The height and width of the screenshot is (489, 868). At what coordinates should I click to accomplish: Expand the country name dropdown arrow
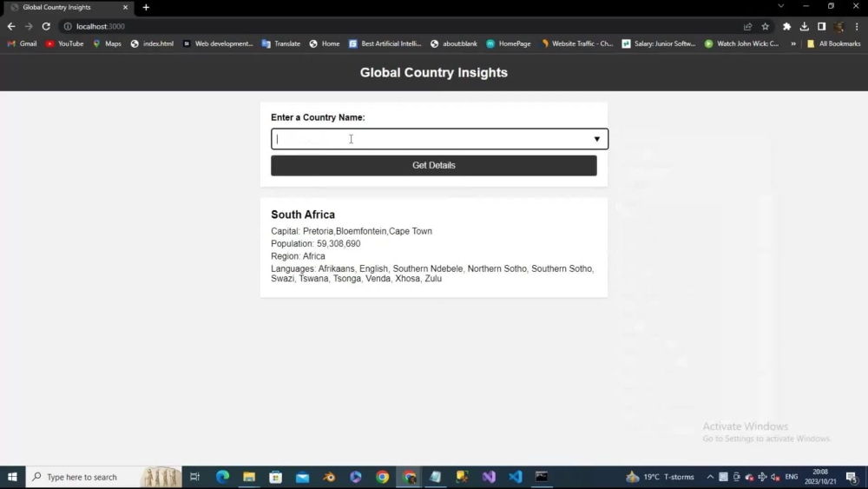(x=597, y=139)
